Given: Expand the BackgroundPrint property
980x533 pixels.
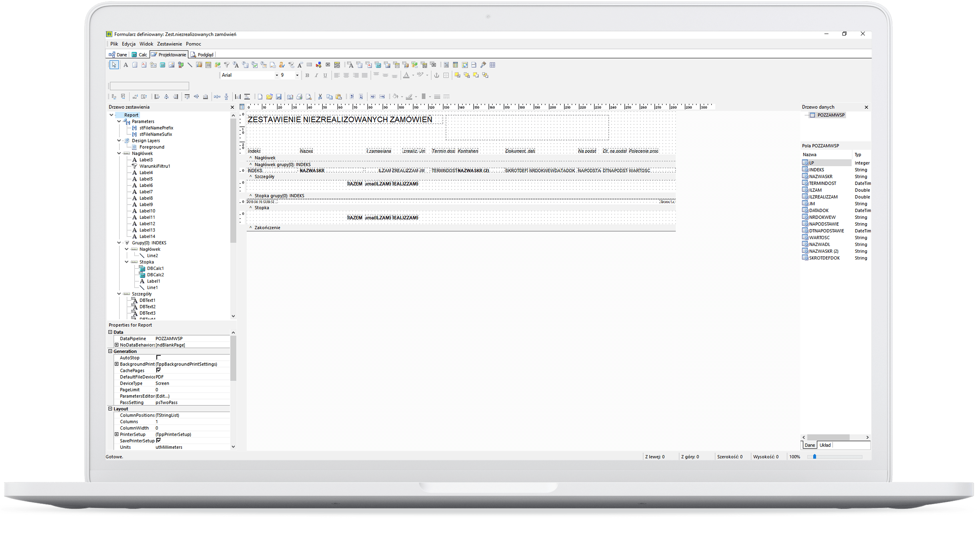Looking at the screenshot, I should click(116, 364).
